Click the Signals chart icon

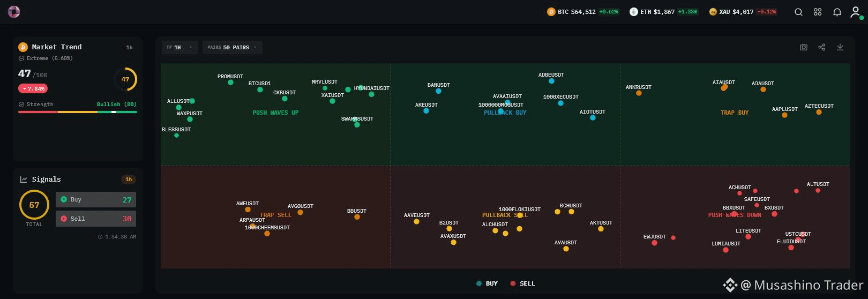click(24, 180)
